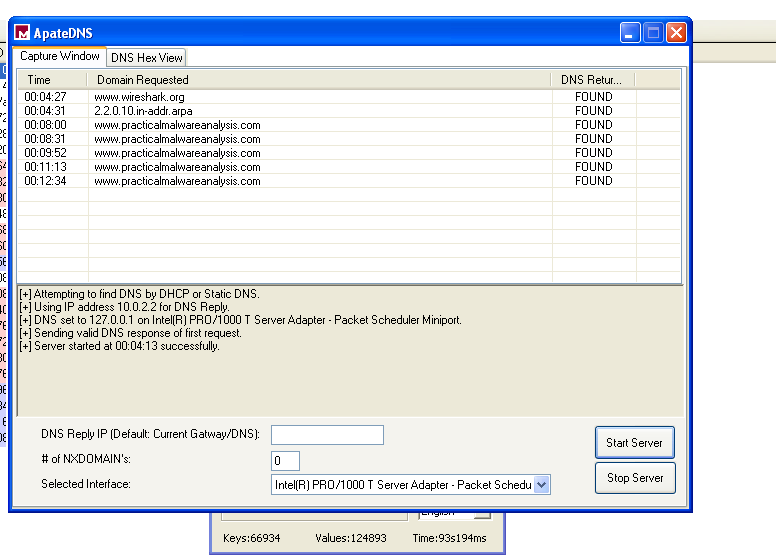The height and width of the screenshot is (555, 776).
Task: Select the 2.2.0.10.in-addr.arpa domain entry
Action: (x=143, y=111)
